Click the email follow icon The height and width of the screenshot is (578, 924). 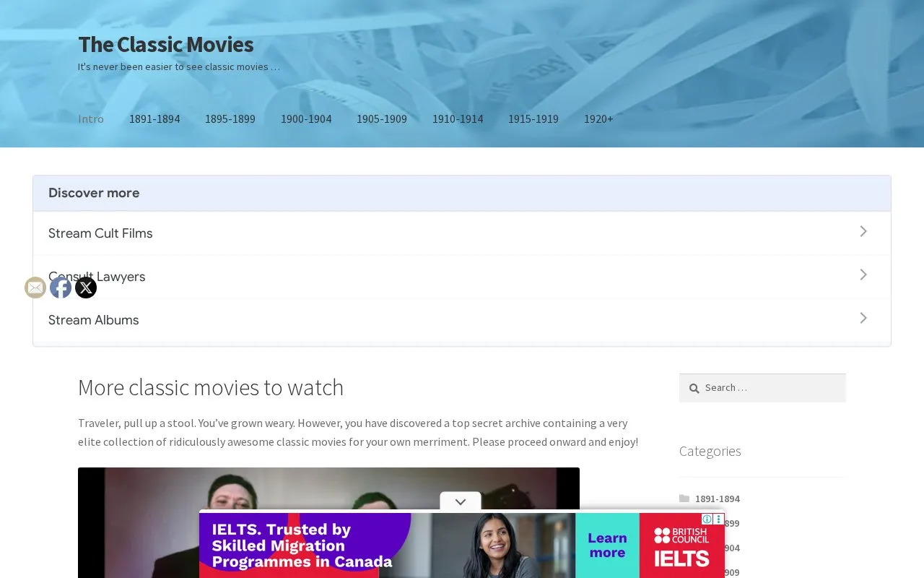click(35, 288)
